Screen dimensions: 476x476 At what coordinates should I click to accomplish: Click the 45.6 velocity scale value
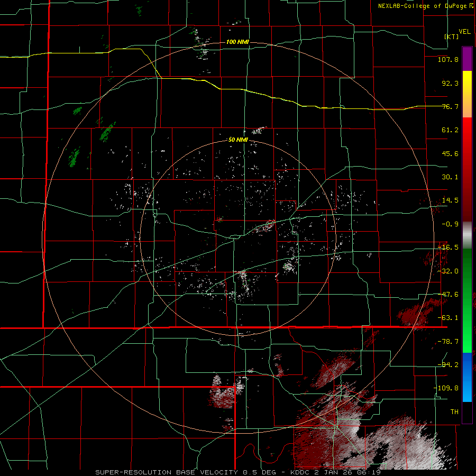[450, 153]
